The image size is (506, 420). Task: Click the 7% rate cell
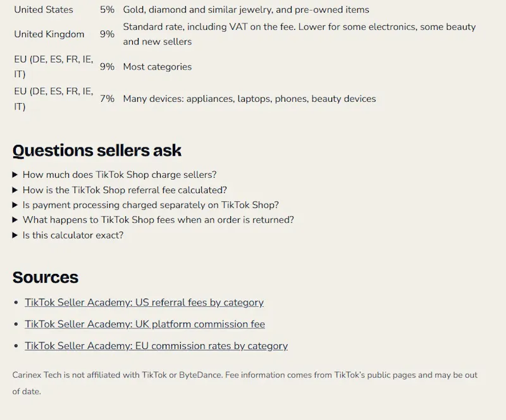(x=107, y=99)
